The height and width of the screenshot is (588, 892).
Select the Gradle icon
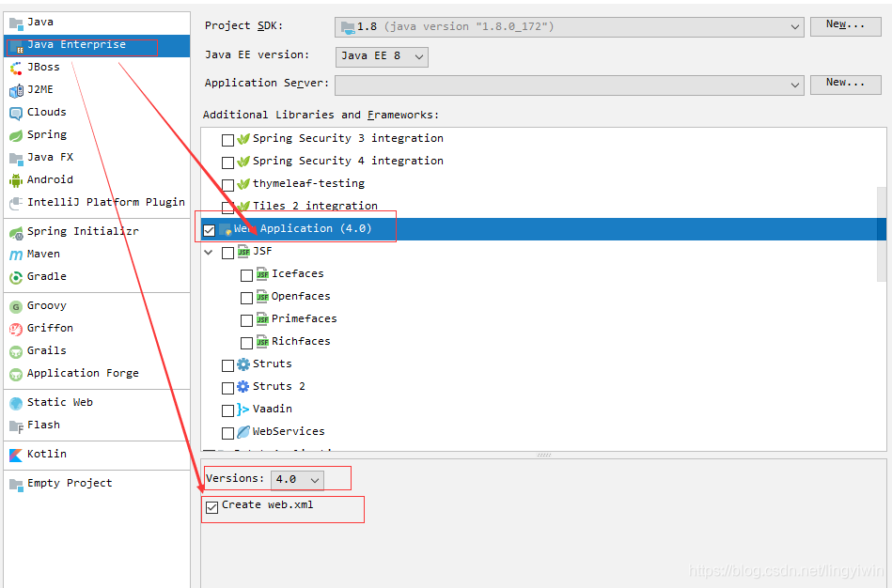pyautogui.click(x=16, y=277)
